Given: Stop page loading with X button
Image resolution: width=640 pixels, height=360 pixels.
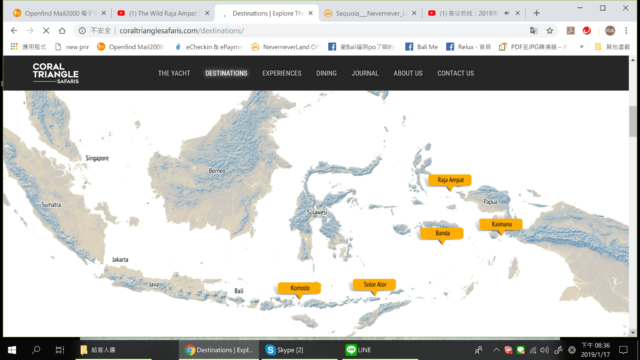Looking at the screenshot, I should click(x=46, y=31).
